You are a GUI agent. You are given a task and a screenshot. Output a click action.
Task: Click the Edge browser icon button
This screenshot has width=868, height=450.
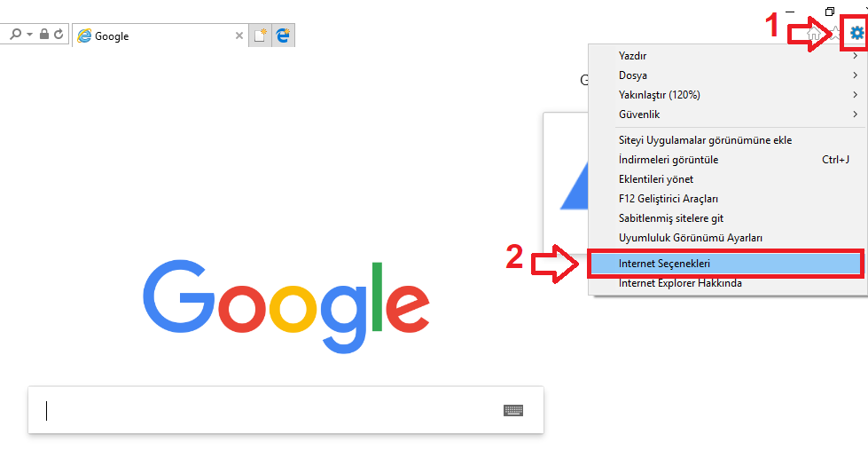[284, 36]
